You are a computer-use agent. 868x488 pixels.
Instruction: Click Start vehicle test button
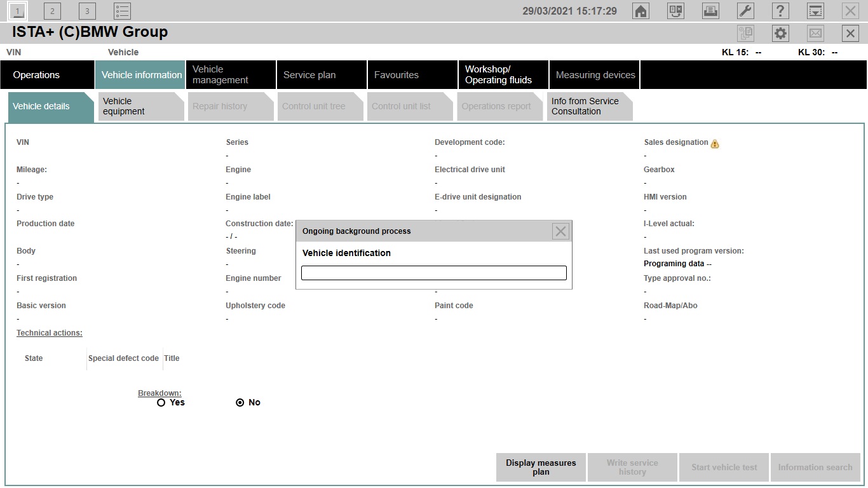click(x=724, y=467)
